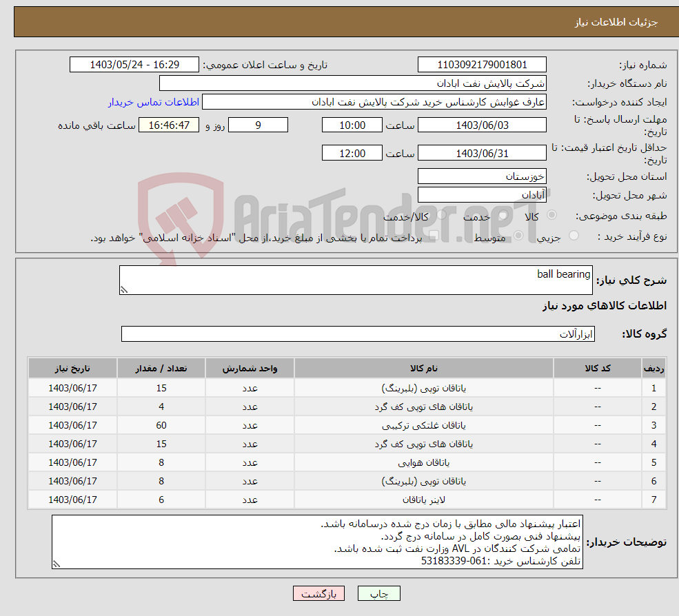Click the request creator field عارف غوابش
Image resolution: width=679 pixels, height=616 pixels.
pos(374,102)
